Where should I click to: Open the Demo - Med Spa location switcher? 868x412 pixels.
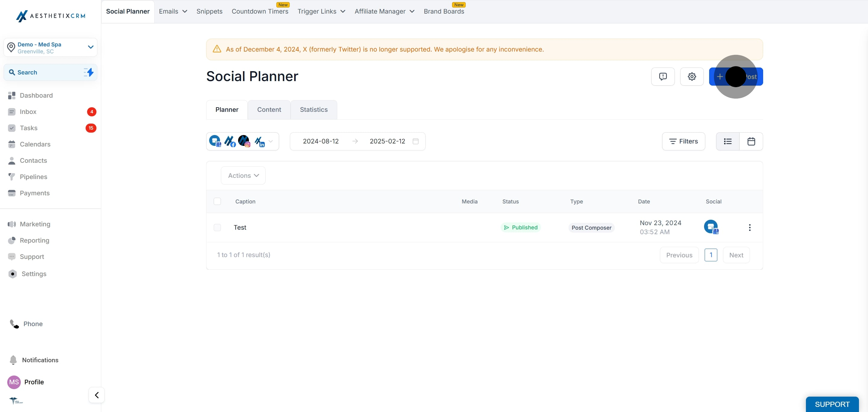click(51, 48)
